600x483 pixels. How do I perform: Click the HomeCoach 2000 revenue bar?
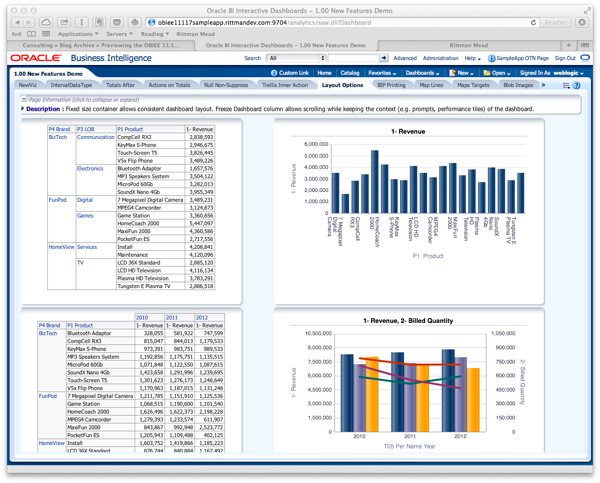(x=375, y=181)
